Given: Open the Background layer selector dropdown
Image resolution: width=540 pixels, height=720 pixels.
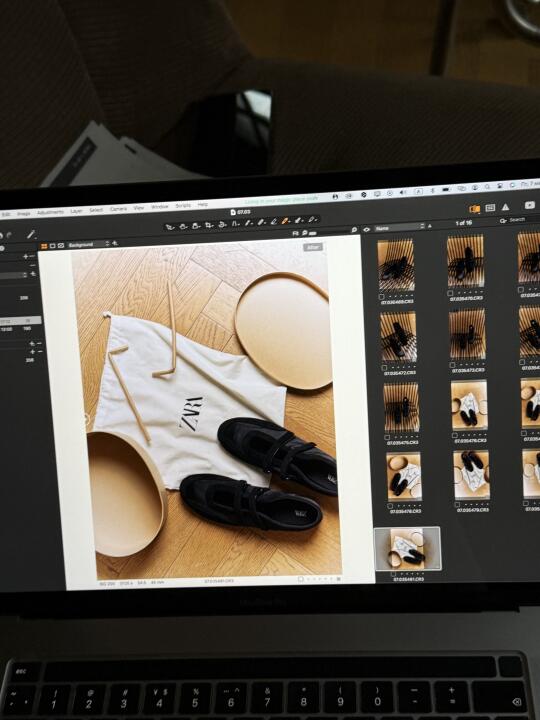Looking at the screenshot, I should tap(88, 244).
